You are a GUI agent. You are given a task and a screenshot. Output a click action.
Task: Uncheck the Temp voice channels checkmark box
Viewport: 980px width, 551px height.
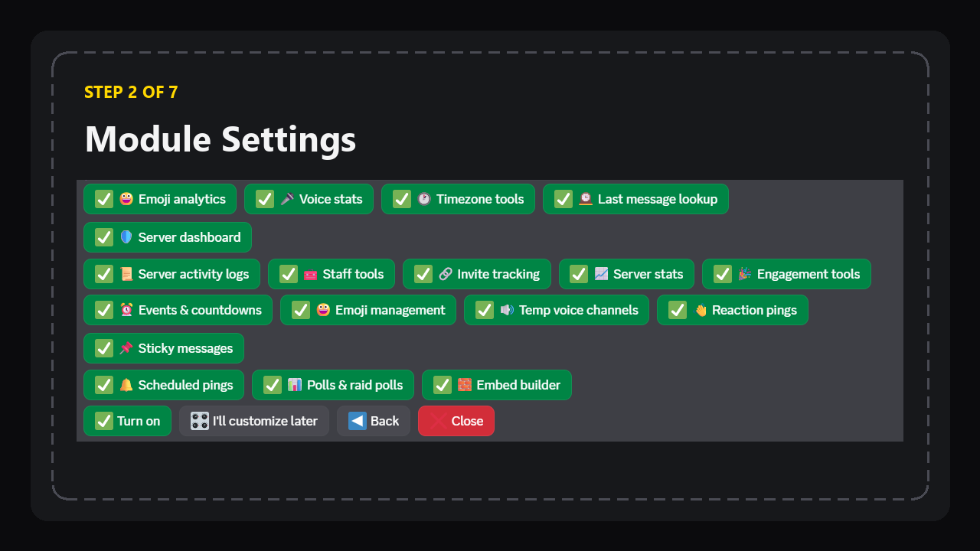tap(485, 310)
